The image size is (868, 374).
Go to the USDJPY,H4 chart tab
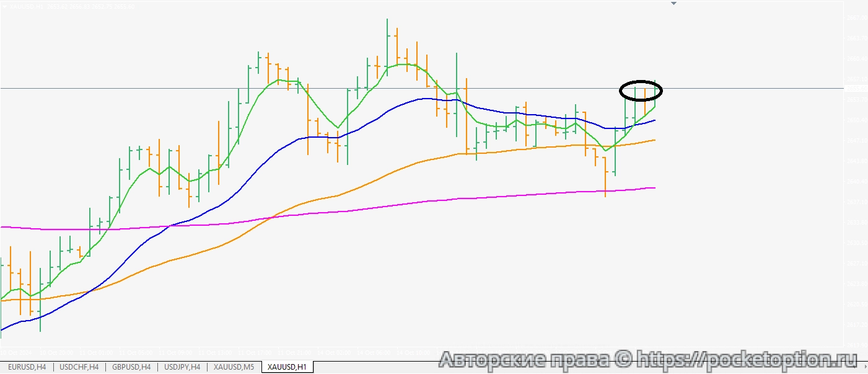tap(182, 367)
